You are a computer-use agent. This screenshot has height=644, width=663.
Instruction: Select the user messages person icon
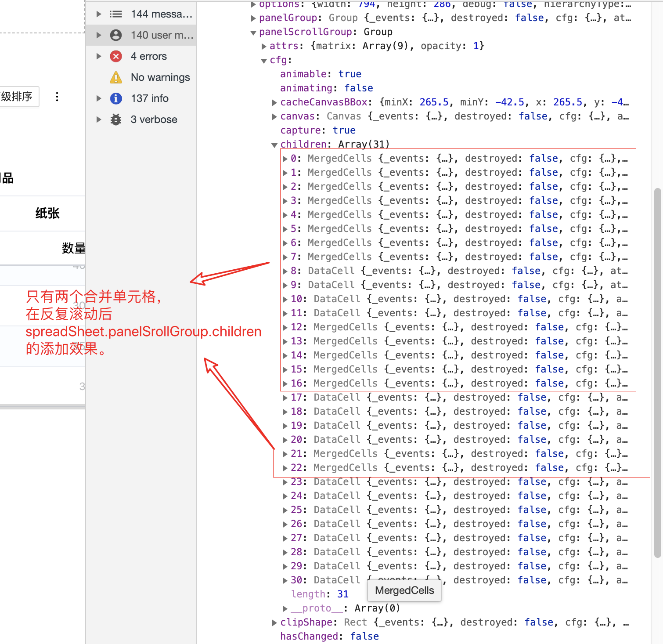tap(115, 35)
